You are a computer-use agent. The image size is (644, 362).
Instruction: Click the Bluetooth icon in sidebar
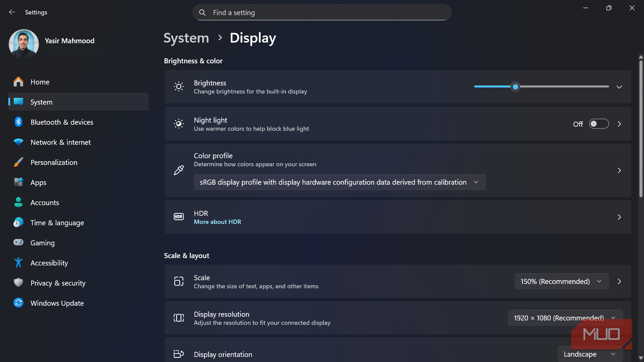click(18, 122)
